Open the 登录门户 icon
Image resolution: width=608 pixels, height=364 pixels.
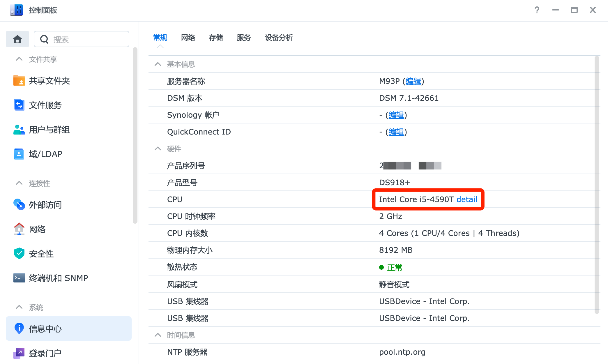[x=19, y=353]
